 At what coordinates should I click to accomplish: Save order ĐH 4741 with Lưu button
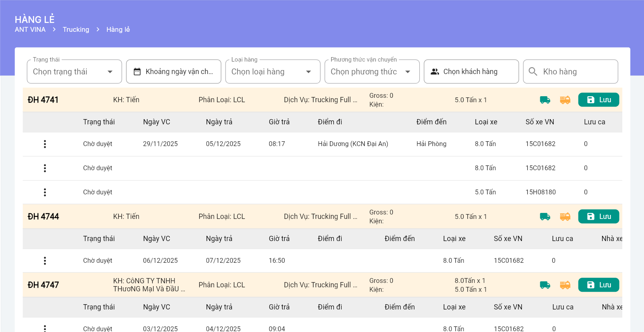[x=598, y=100]
